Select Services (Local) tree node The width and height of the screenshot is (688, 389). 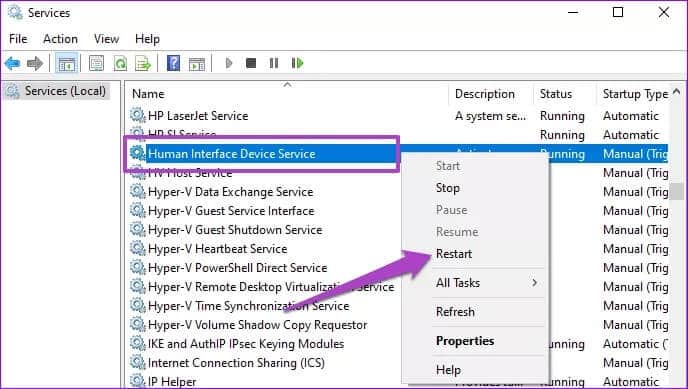56,91
